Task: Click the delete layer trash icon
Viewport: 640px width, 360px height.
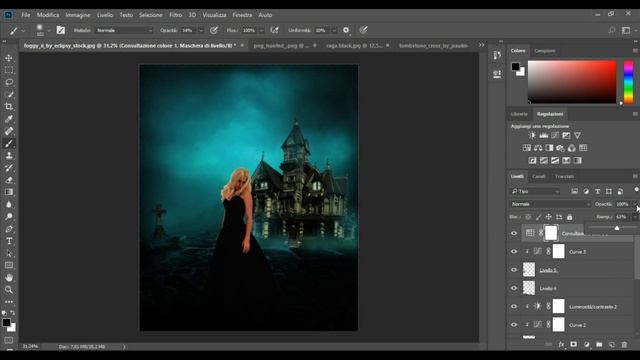Action: pyautogui.click(x=624, y=345)
